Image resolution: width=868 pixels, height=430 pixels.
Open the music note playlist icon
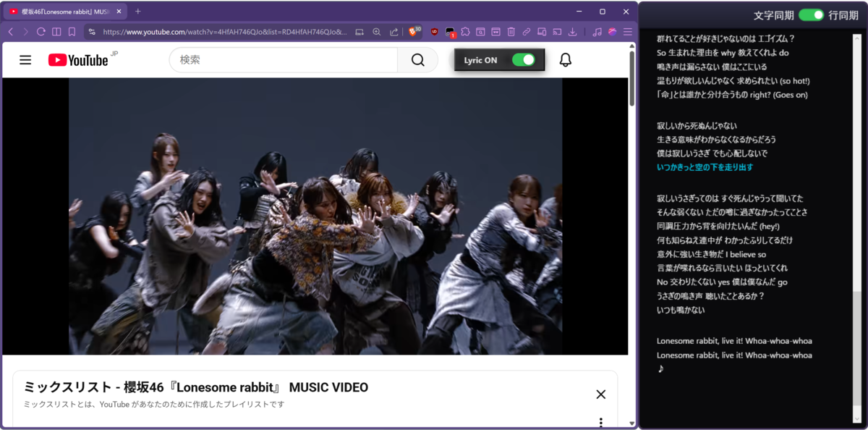(x=597, y=32)
